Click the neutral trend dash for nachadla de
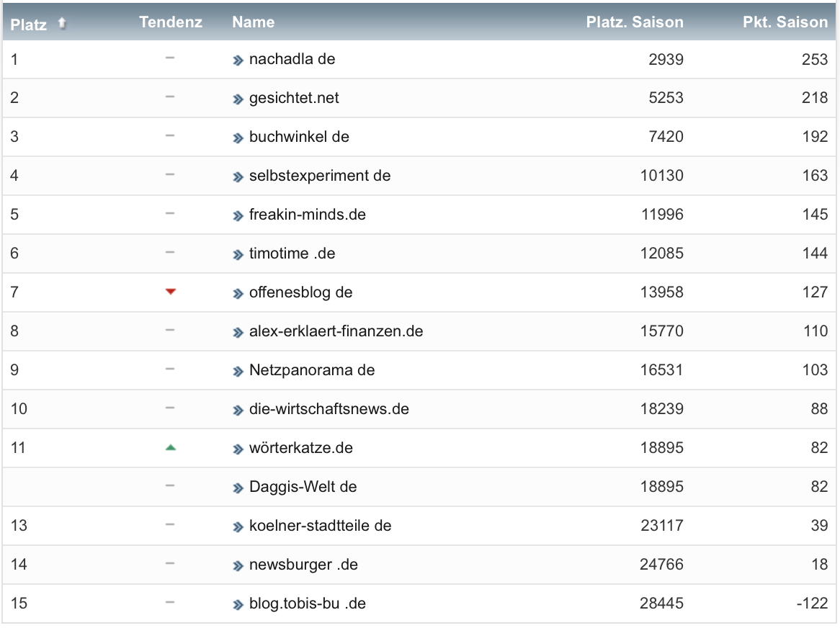Screen dimensions: 840x628 170,58
